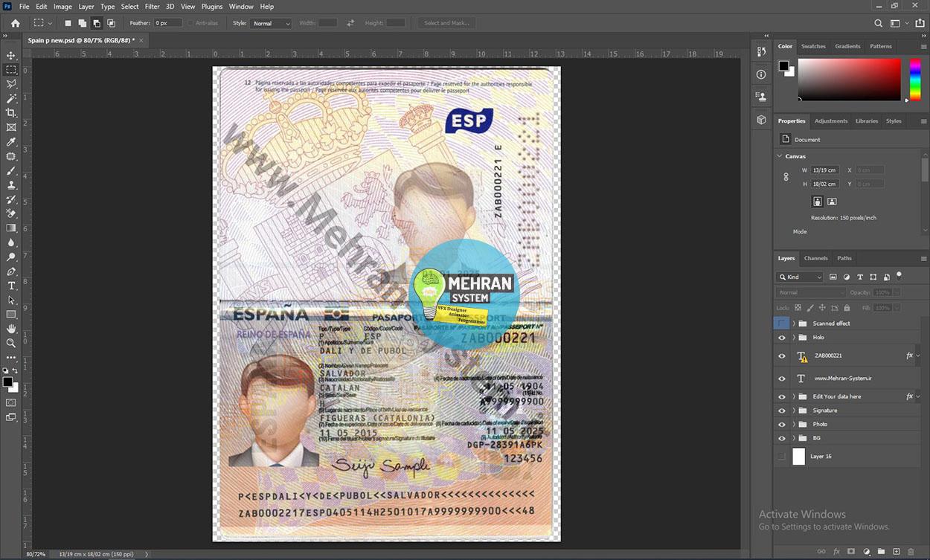Viewport: 930px width, 560px height.
Task: Select the Move tool
Action: pyautogui.click(x=11, y=56)
